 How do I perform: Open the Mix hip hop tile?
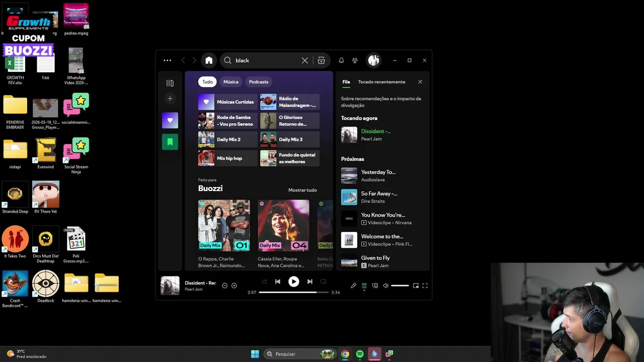tap(227, 158)
